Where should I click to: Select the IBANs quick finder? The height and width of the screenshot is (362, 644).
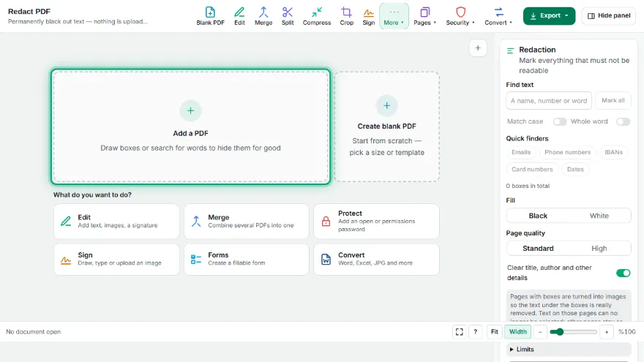click(613, 152)
